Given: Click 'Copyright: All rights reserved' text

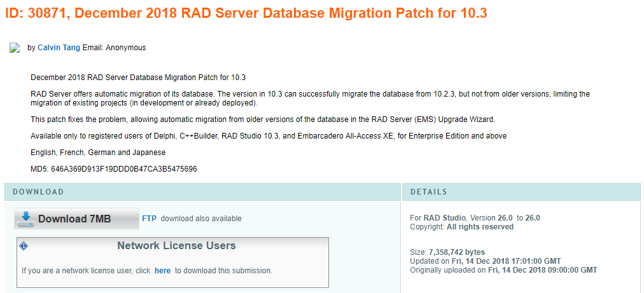Looking at the screenshot, I should click(461, 227).
